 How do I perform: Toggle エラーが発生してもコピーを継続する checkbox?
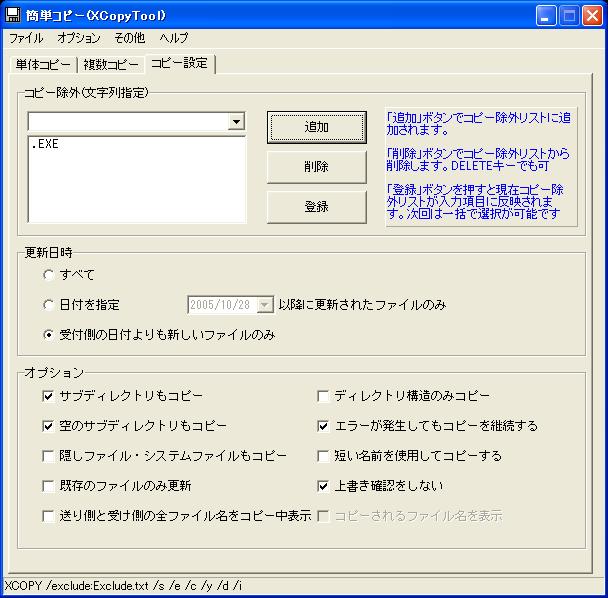(323, 426)
